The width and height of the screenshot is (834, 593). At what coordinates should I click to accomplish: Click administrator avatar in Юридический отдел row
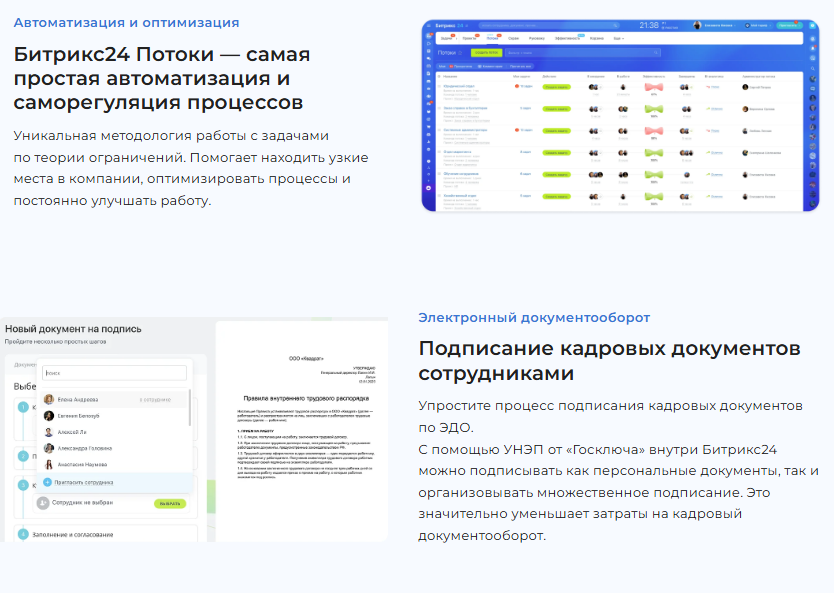coord(745,87)
